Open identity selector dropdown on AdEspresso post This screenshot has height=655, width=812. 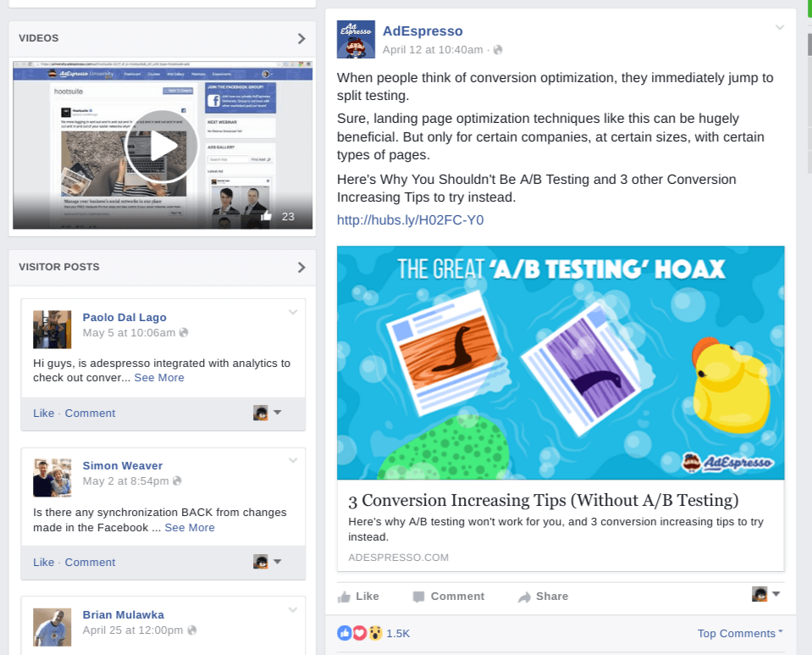coord(776,594)
